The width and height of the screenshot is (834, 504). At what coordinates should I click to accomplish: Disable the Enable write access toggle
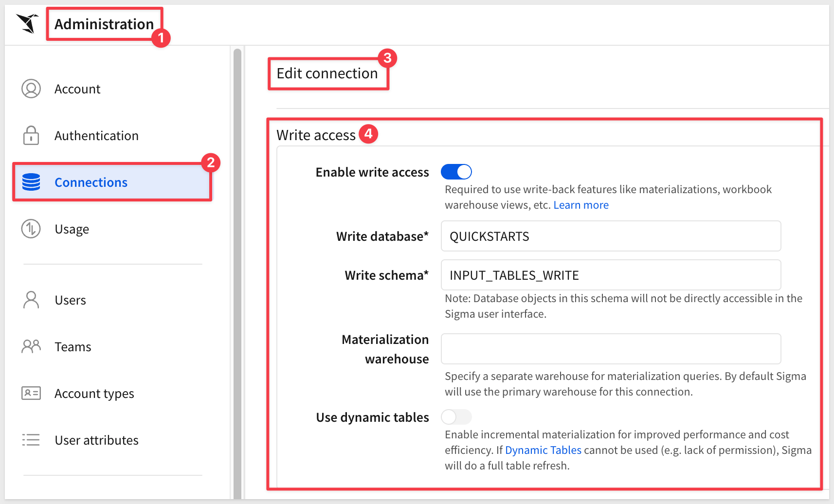click(x=456, y=172)
